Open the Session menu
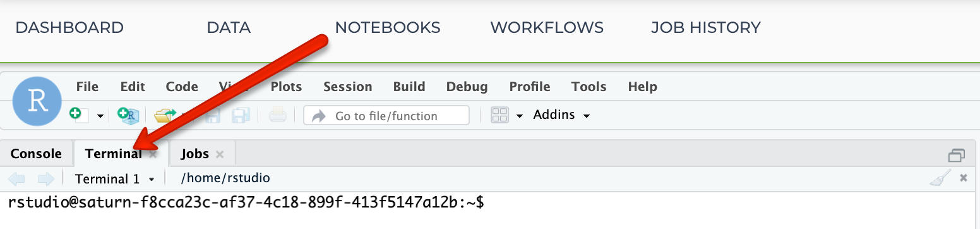This screenshot has width=980, height=229. 347,87
